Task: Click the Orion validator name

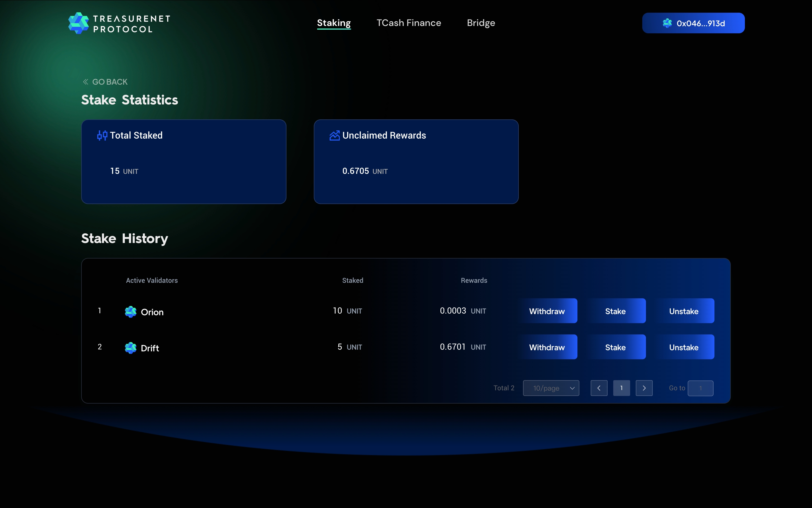Action: tap(152, 312)
